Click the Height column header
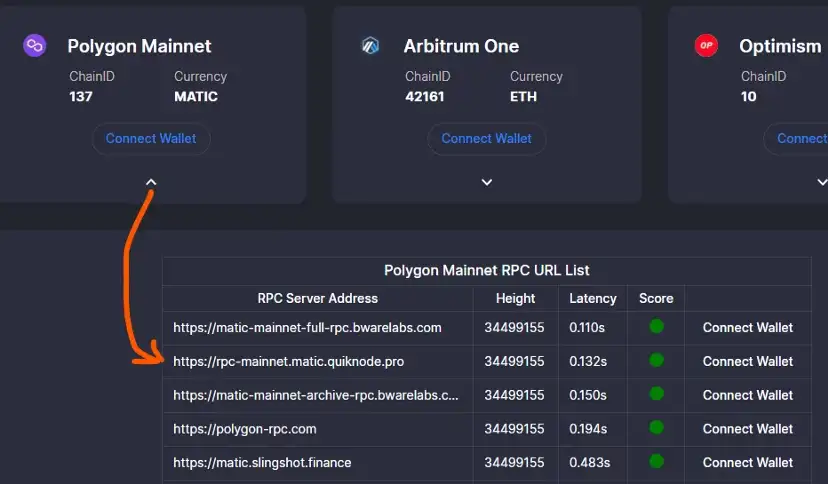The height and width of the screenshot is (484, 828). [515, 298]
